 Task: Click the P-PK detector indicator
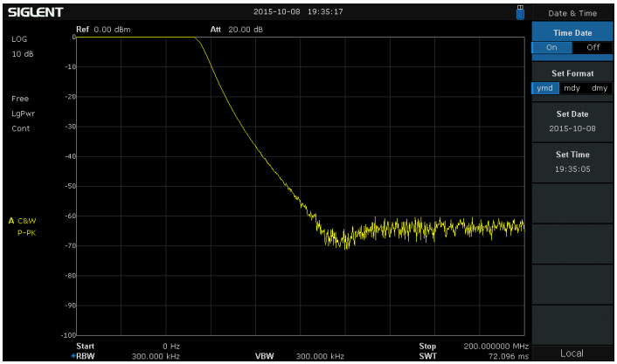coord(26,234)
